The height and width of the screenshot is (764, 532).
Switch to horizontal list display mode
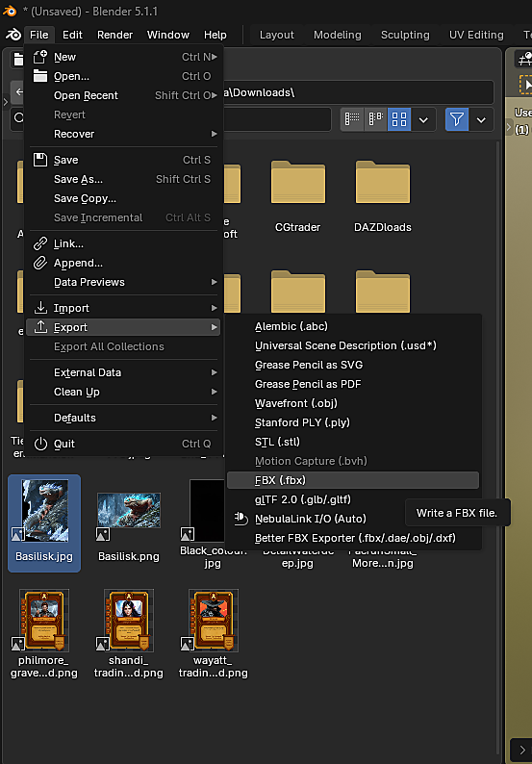pyautogui.click(x=375, y=119)
